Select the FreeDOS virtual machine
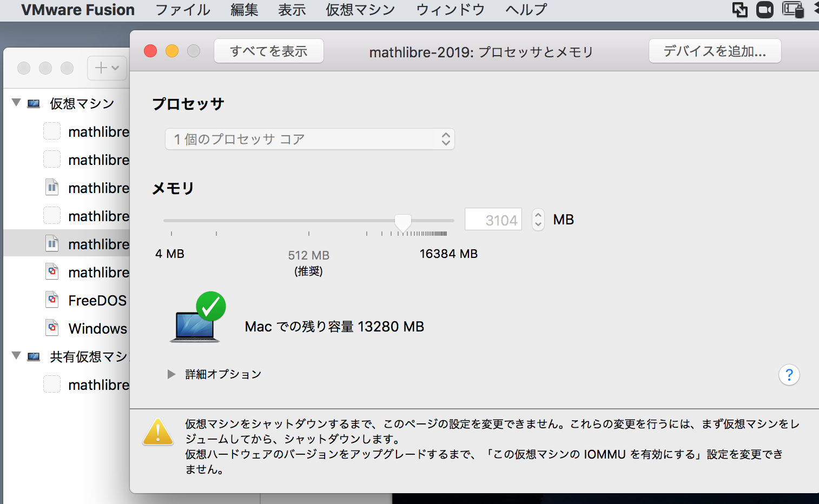Viewport: 819px width, 504px height. [97, 300]
